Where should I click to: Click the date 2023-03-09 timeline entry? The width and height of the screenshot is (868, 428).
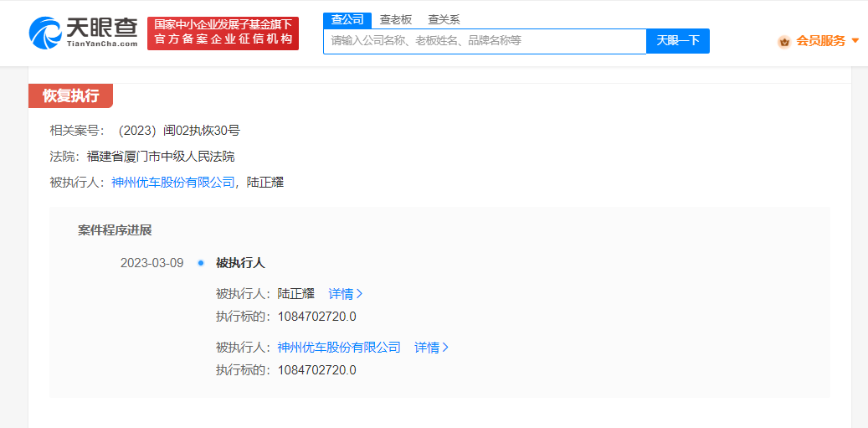click(x=152, y=263)
